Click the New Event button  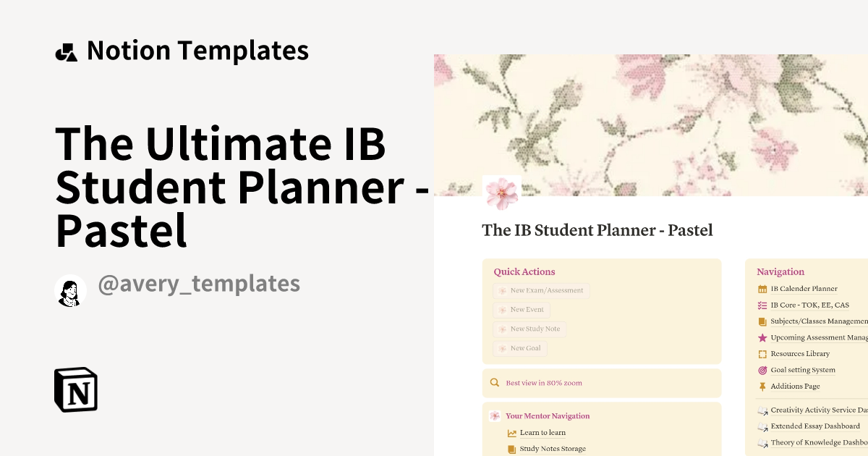(x=522, y=309)
